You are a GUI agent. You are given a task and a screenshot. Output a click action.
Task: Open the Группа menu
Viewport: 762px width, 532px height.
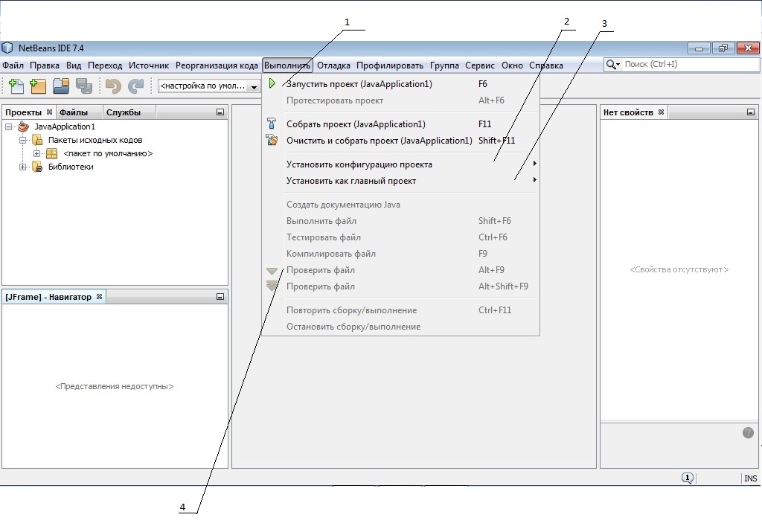tap(444, 65)
